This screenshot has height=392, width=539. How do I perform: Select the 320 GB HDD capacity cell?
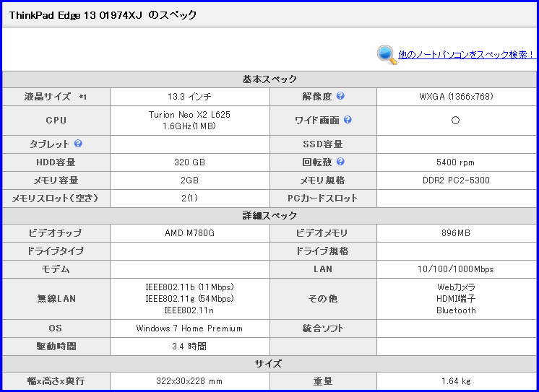pyautogui.click(x=189, y=162)
